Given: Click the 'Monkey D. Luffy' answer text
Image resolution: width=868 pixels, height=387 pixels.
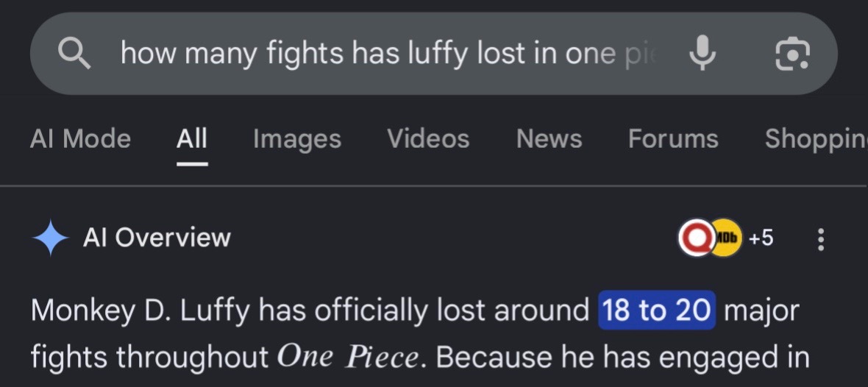Looking at the screenshot, I should point(140,310).
